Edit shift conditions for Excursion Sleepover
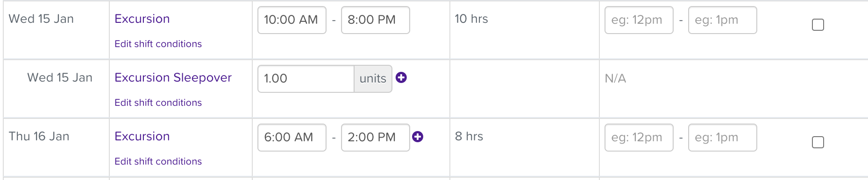The image size is (868, 180). click(x=158, y=103)
